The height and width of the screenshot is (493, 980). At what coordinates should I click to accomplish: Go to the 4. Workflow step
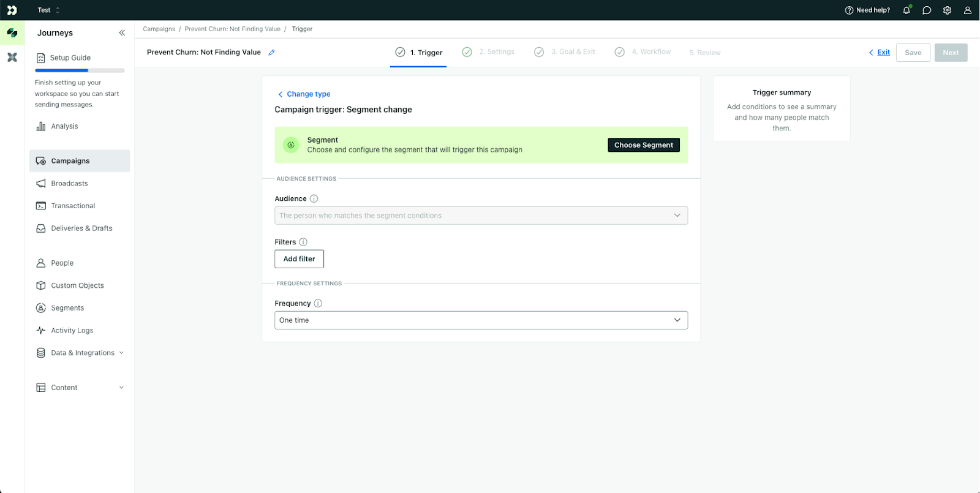643,52
